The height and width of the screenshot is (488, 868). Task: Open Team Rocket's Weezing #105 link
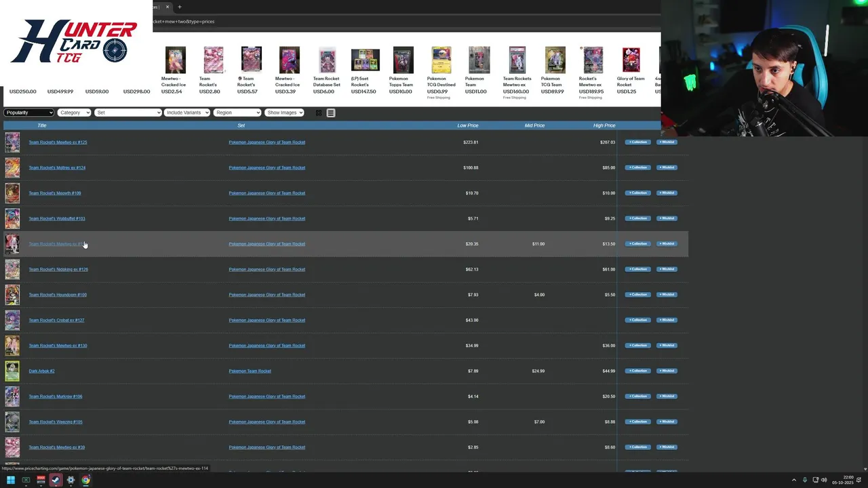[x=55, y=422]
